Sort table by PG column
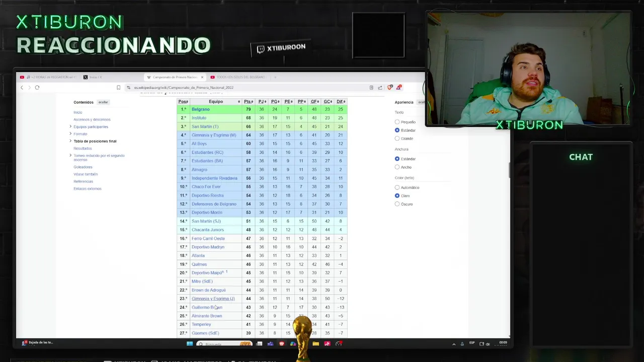The width and height of the screenshot is (644, 362). pyautogui.click(x=275, y=102)
